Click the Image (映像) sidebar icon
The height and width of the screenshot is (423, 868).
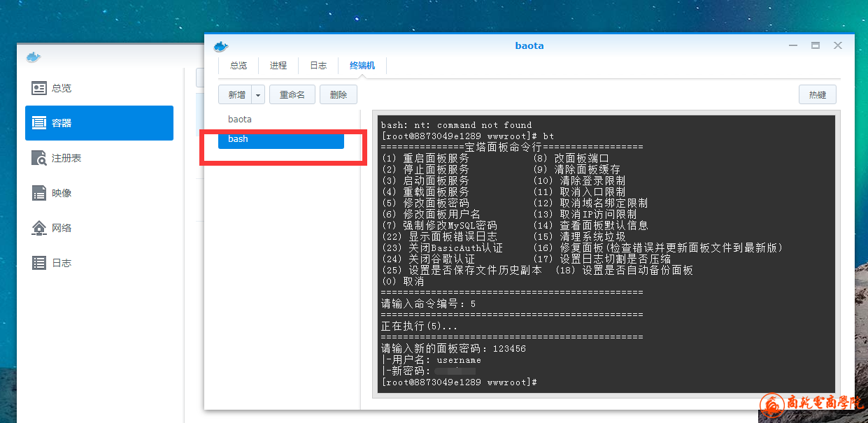39,193
